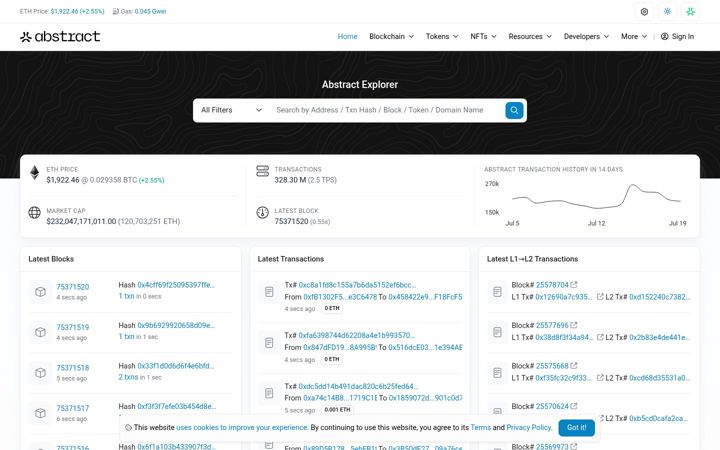Open block hash 0x4cff69f25095397ffe
The height and width of the screenshot is (450, 720).
click(176, 285)
